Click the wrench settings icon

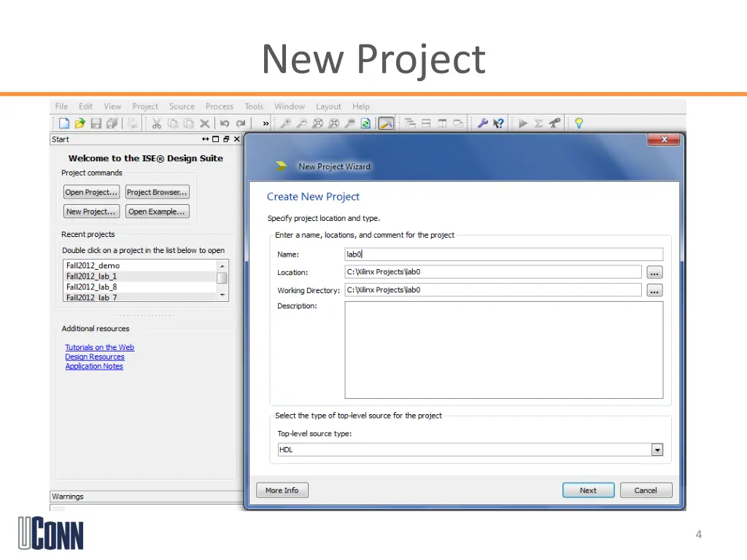coord(483,123)
